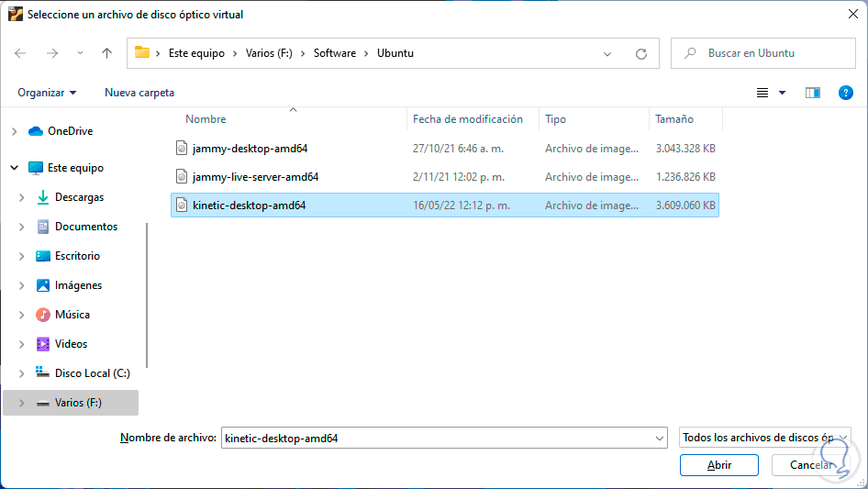Click navigation pane vertical scrollbar

147,295
